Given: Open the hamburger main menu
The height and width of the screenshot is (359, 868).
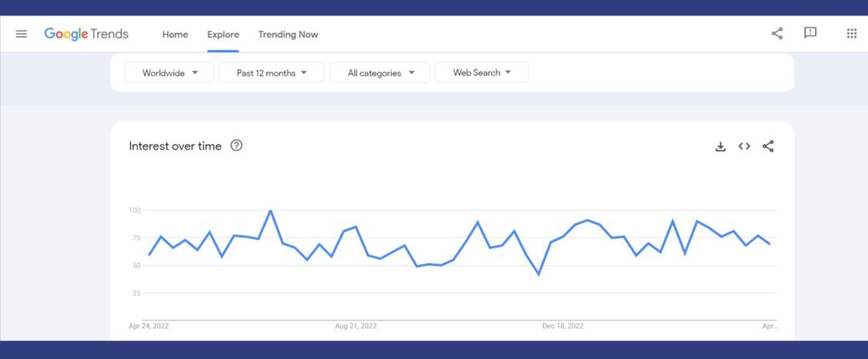Looking at the screenshot, I should [22, 34].
